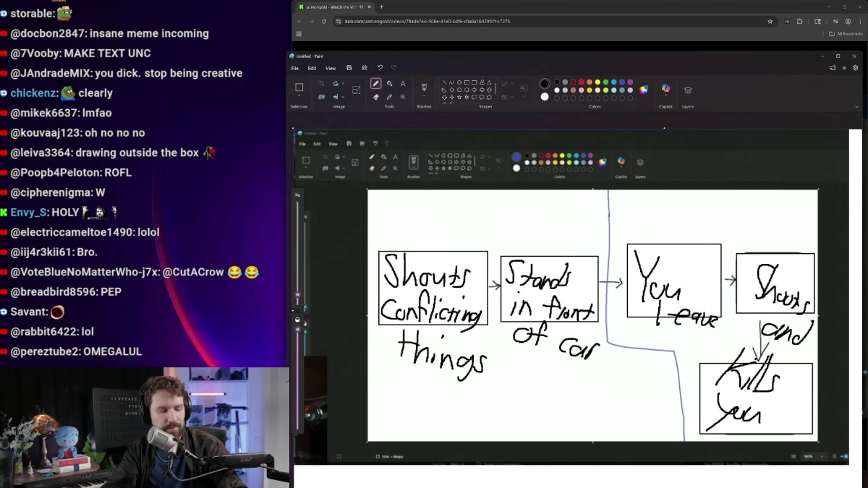Open the Selection tool dropdown options
This screenshot has height=488, width=868.
coord(299,94)
